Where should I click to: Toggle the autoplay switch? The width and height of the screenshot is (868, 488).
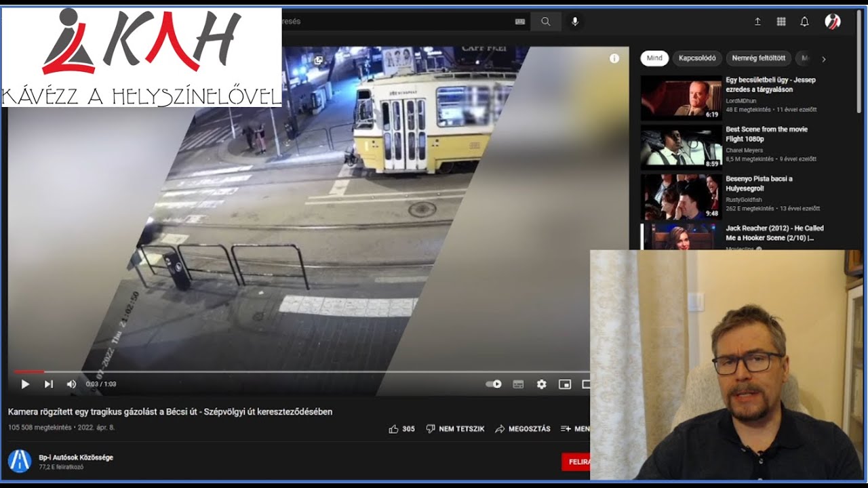[494, 384]
